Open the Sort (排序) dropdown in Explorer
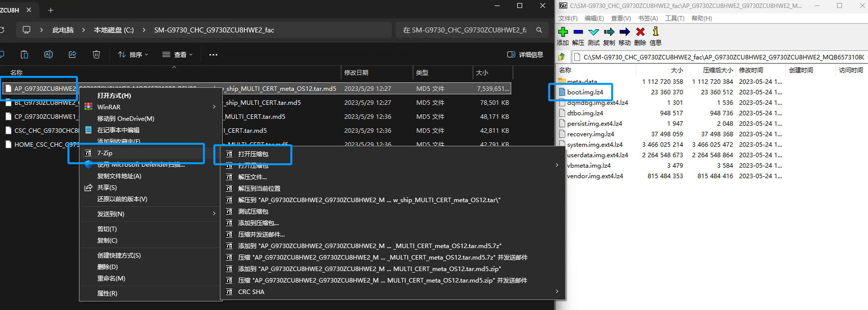 click(133, 54)
